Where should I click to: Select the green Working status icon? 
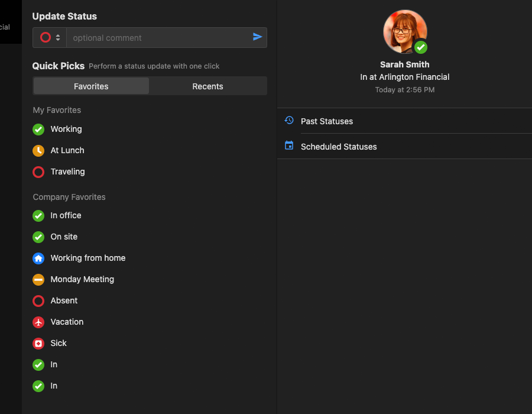pos(38,130)
